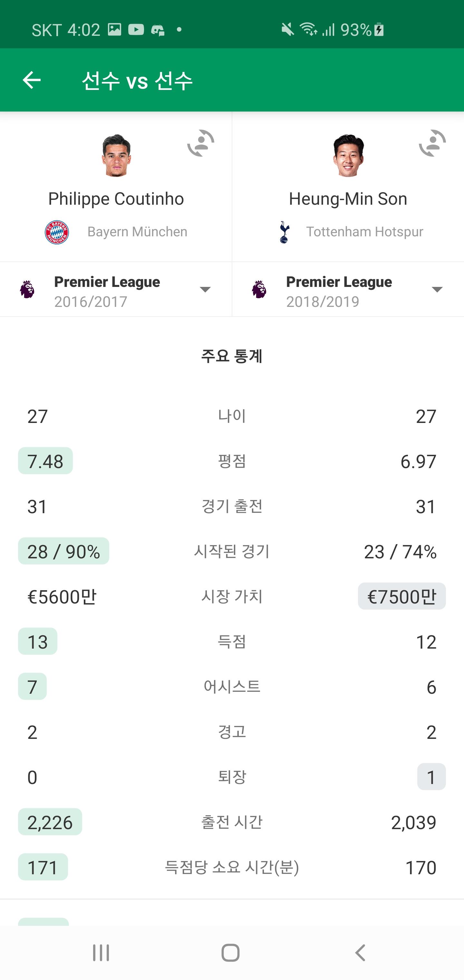Tap the Tottenham Hotspur club crest
This screenshot has height=980, width=464.
284,232
